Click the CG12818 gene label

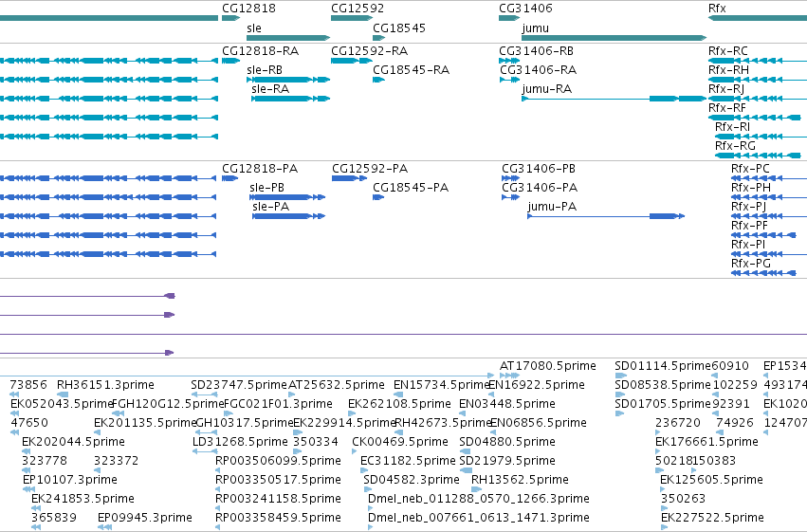[x=248, y=9]
